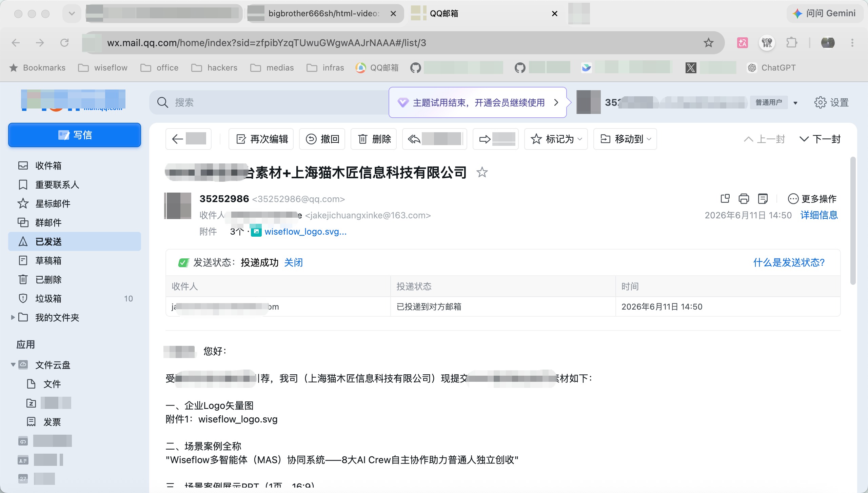The width and height of the screenshot is (868, 493).
Task: Click the address bar URL
Action: coord(267,43)
